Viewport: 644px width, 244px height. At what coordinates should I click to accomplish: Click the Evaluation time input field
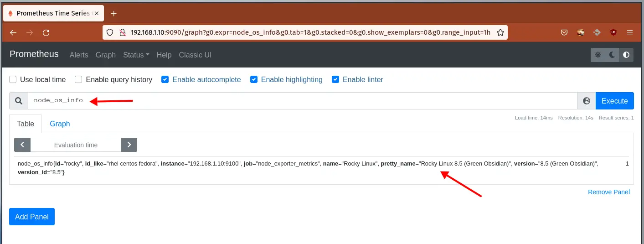click(x=76, y=145)
